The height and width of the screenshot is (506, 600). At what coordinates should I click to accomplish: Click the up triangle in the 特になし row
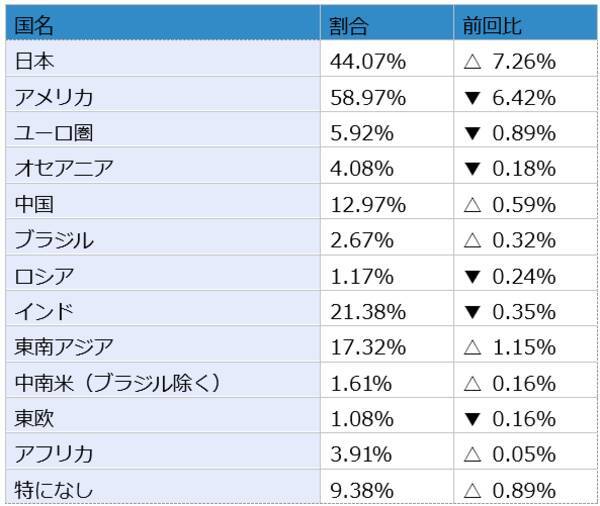pyautogui.click(x=473, y=490)
